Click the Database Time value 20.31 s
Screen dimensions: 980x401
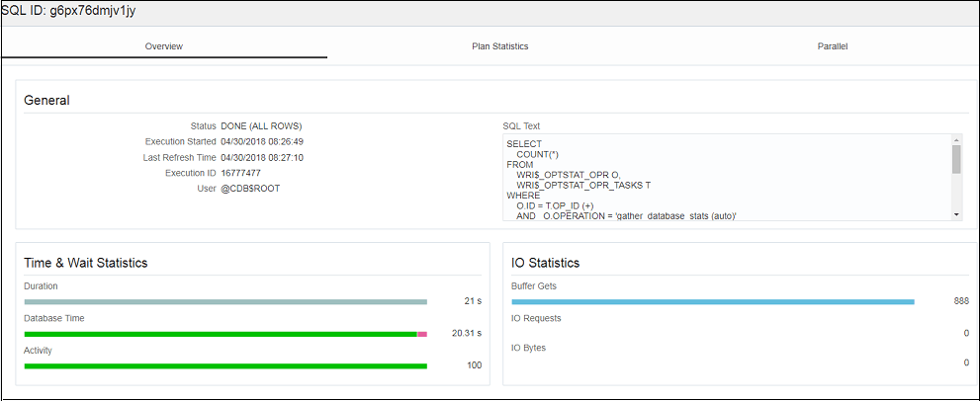[x=466, y=333]
